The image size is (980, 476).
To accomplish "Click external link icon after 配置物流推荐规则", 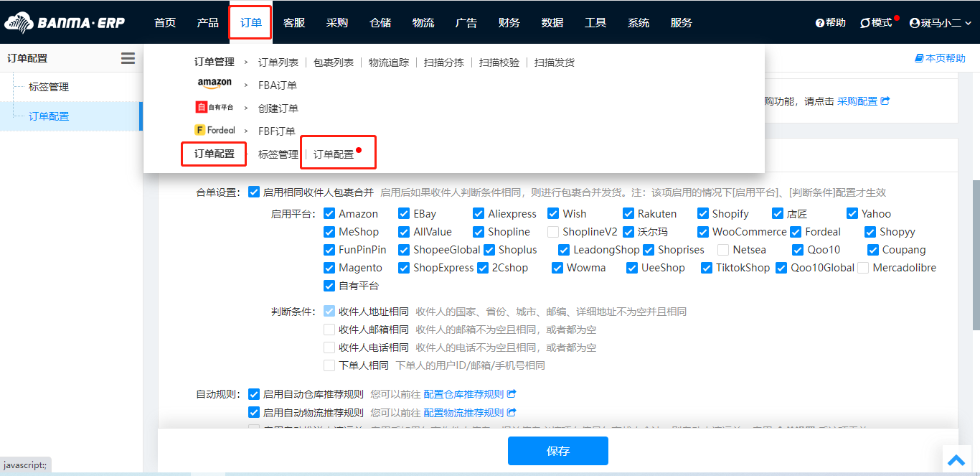I will [512, 413].
